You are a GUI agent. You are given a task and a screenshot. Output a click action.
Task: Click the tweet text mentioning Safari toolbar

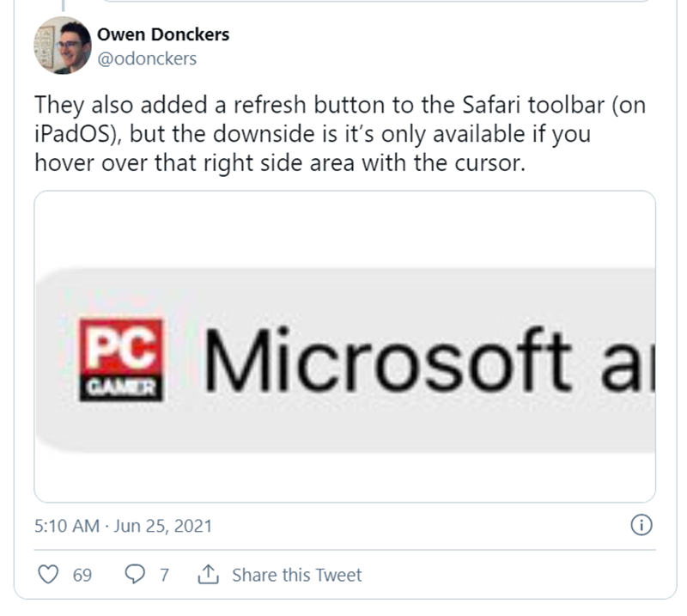340,107
